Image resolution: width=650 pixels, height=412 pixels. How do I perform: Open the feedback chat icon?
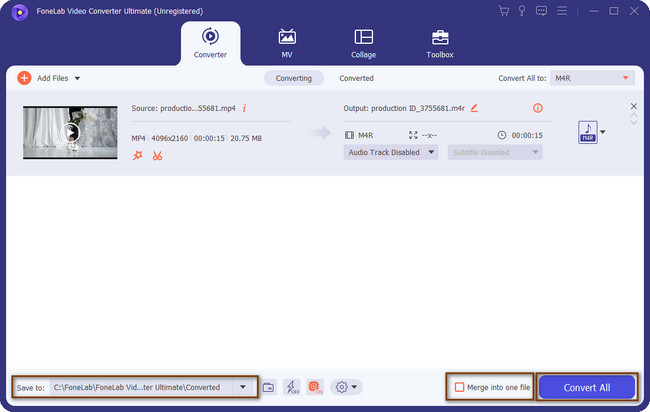tap(541, 11)
